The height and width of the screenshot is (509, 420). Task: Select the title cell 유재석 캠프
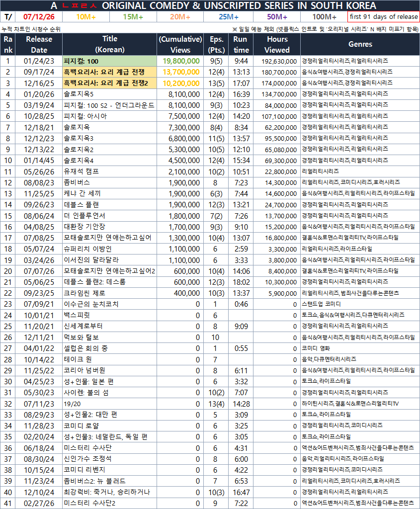point(109,171)
